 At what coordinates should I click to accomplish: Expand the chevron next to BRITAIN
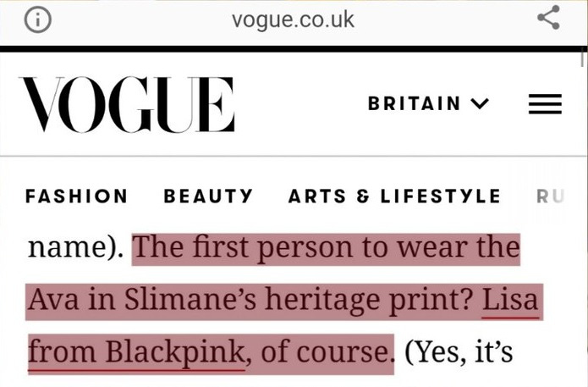coord(480,103)
